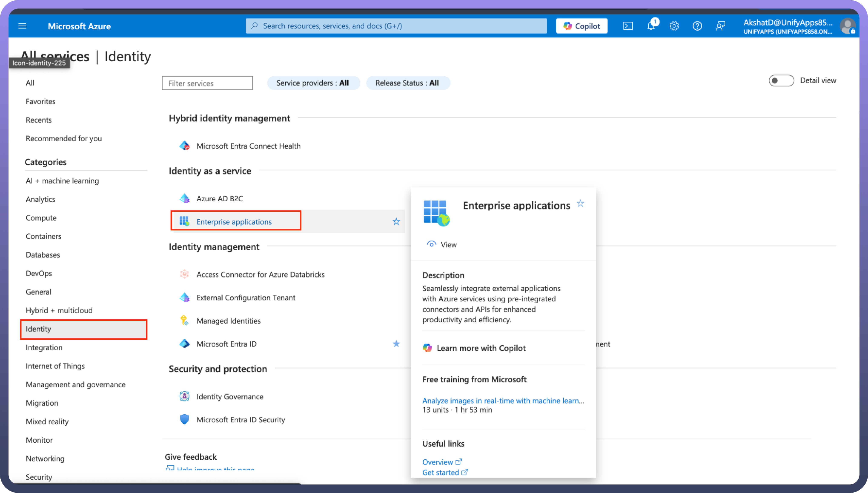Click the Search resources search box
Viewport: 868px width, 493px height.
pyautogui.click(x=396, y=26)
